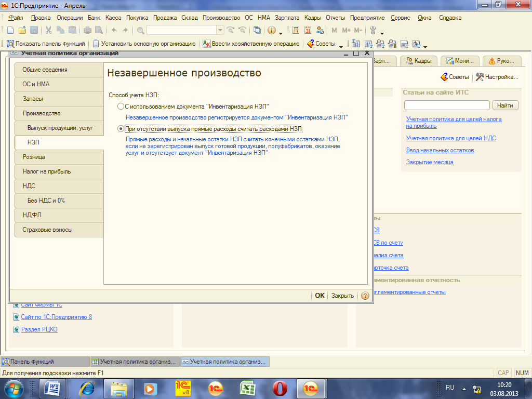Screen dimensions: 532x399
Task: Switch to Выпуск продукции, услуг section
Action: [59, 128]
